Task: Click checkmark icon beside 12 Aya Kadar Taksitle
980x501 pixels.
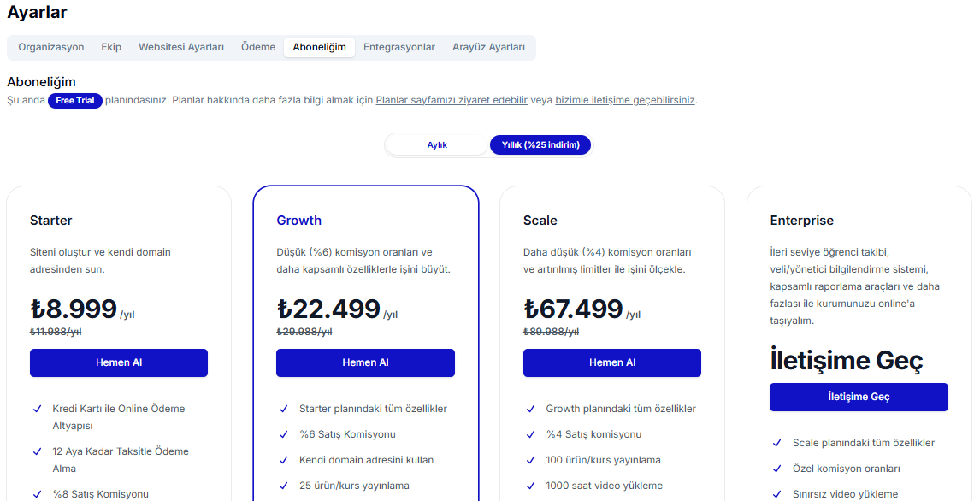Action: click(x=37, y=451)
